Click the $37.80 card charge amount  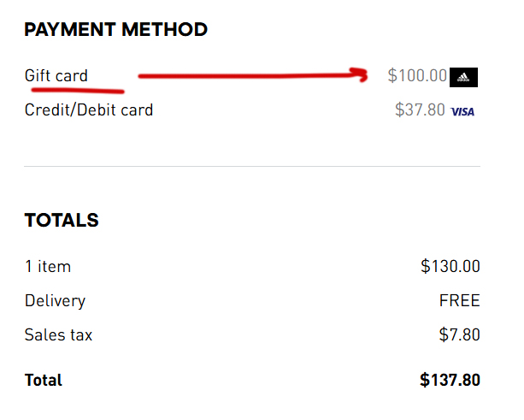point(420,110)
